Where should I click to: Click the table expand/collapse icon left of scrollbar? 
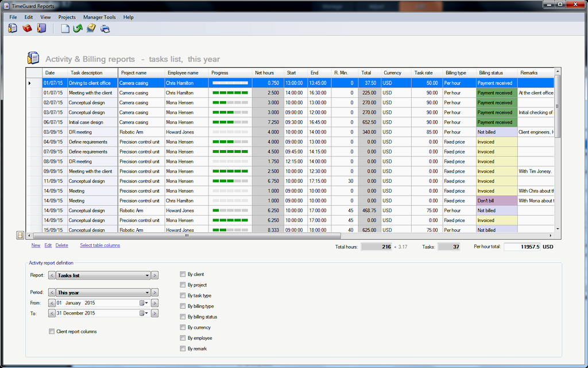[x=20, y=235]
